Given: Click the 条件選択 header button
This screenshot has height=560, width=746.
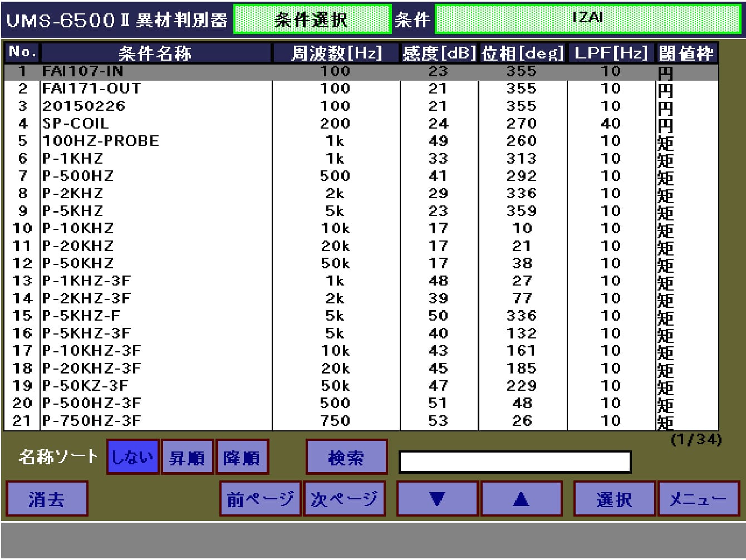Looking at the screenshot, I should (x=312, y=19).
